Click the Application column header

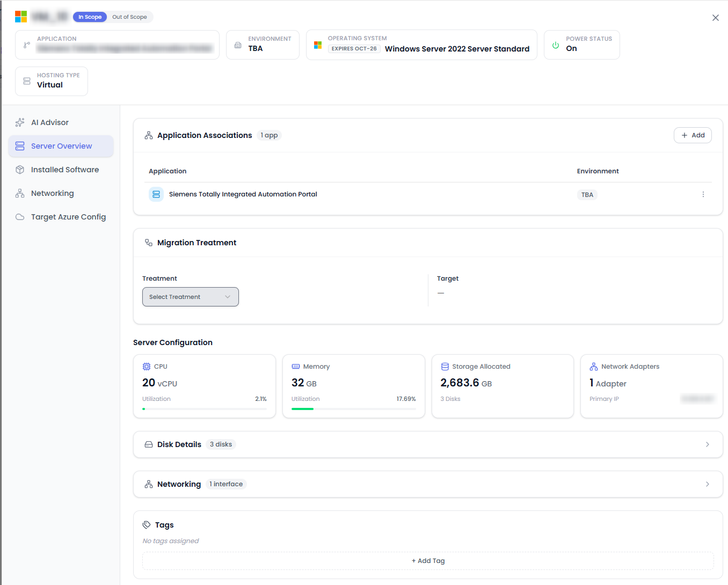coord(168,171)
